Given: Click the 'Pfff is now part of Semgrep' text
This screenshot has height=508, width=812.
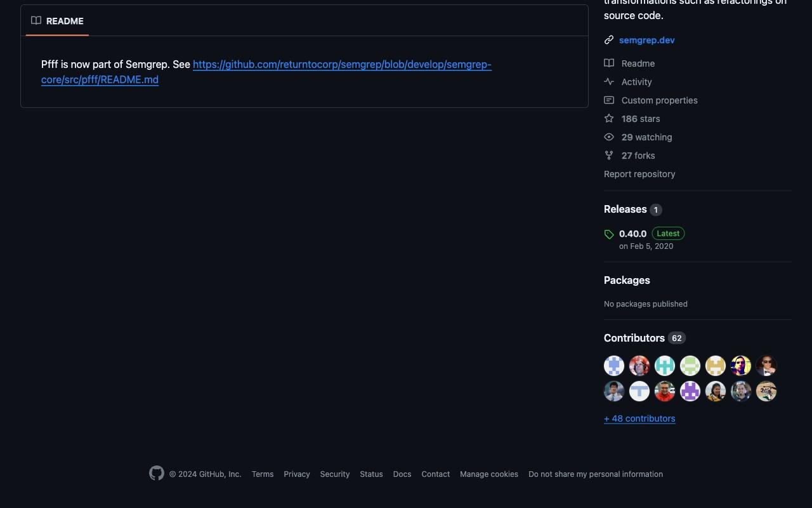Looking at the screenshot, I should point(105,64).
